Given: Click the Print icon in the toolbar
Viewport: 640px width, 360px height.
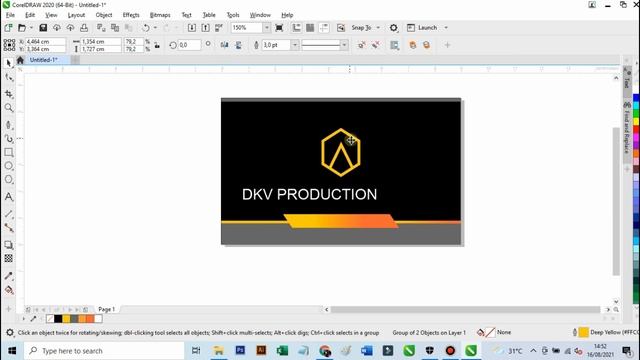Looking at the screenshot, I should [84, 28].
